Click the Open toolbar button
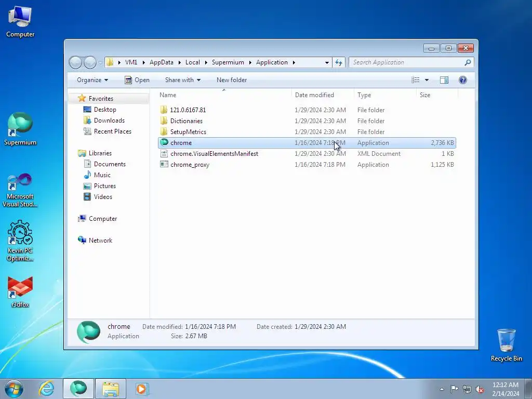Screen dimensions: 532x399 pyautogui.click(x=137, y=79)
